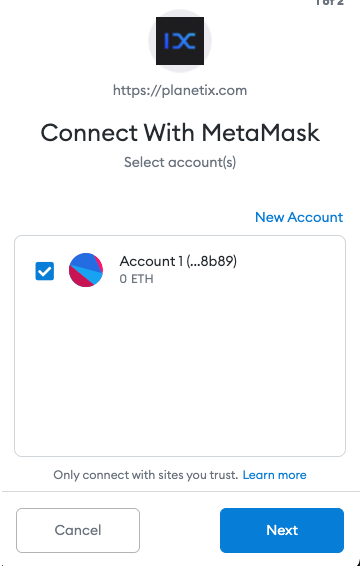Click the gray circle behind the IX logo
This screenshot has width=360, height=566.
point(180,41)
